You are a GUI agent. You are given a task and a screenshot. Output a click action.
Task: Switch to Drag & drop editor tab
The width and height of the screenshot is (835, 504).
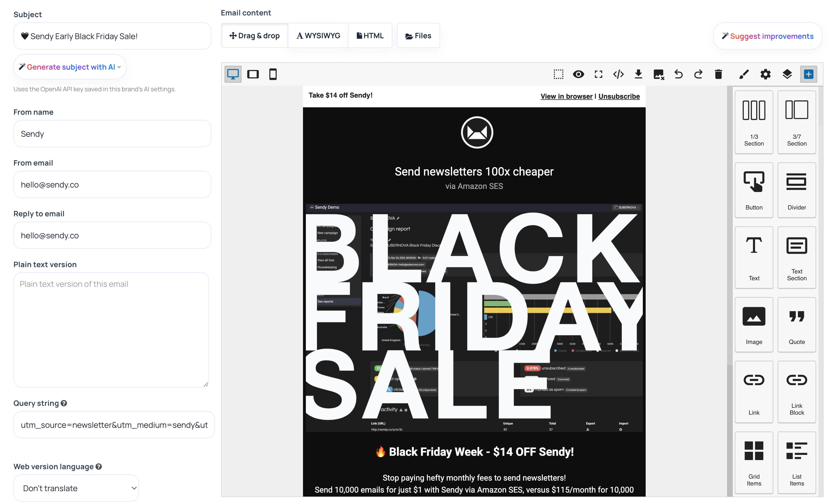coord(254,36)
